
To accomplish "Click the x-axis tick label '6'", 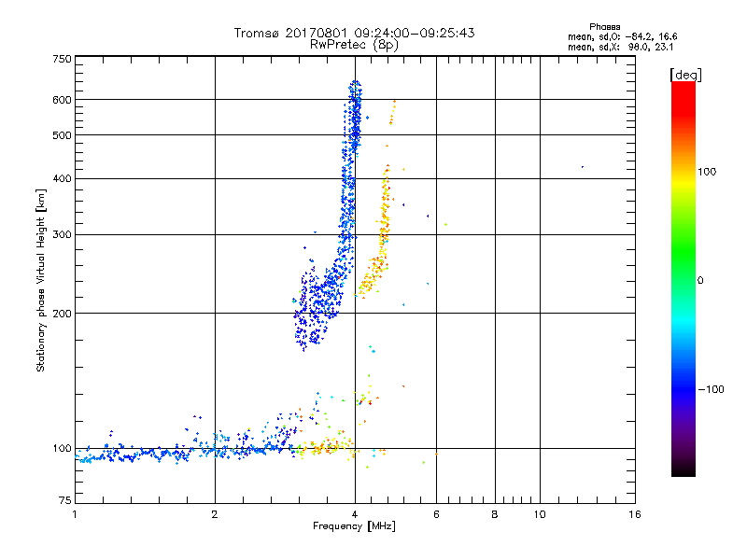I will [x=436, y=514].
